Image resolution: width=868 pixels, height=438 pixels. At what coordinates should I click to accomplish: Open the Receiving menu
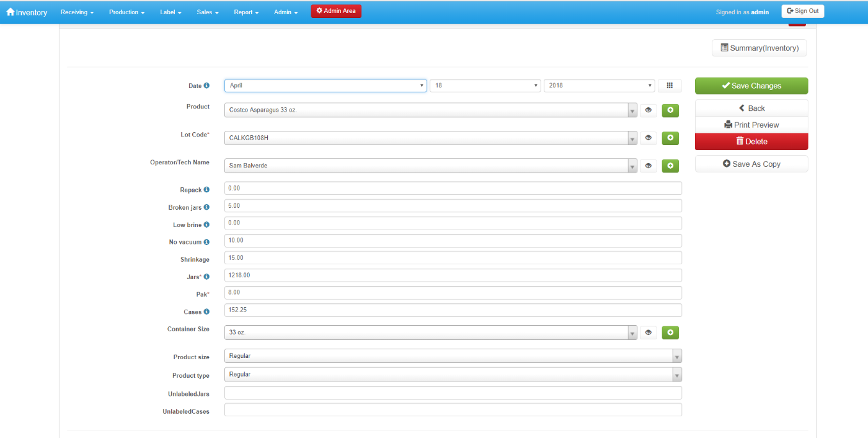click(77, 12)
